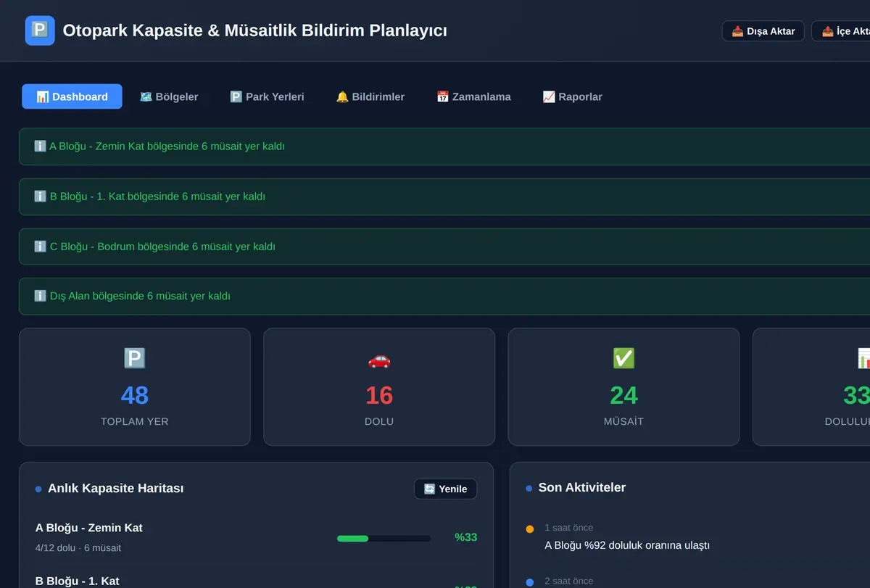Click the total spaces value "48"
Viewport: 870px width, 588px height.
pyautogui.click(x=135, y=395)
